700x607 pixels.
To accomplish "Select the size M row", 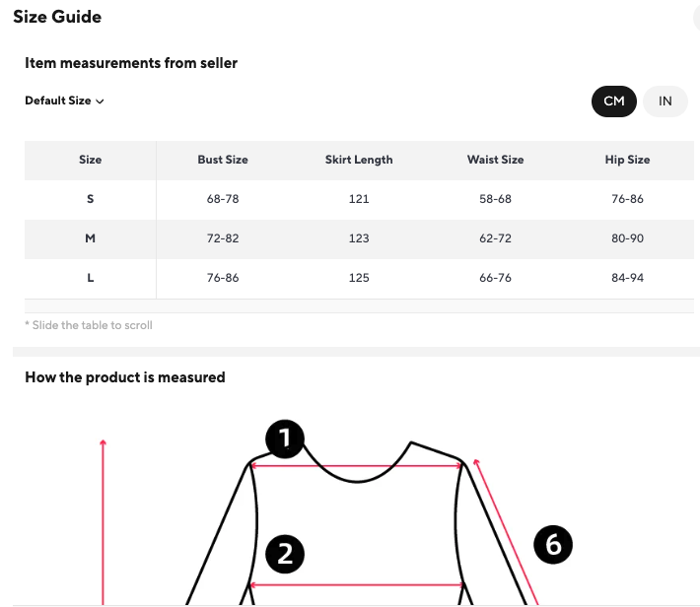I will click(91, 238).
